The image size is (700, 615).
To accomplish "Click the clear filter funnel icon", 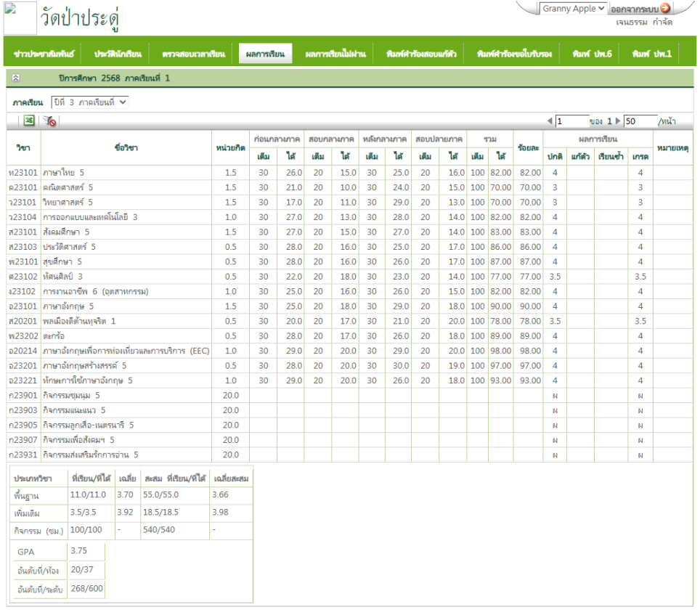I will pos(49,121).
